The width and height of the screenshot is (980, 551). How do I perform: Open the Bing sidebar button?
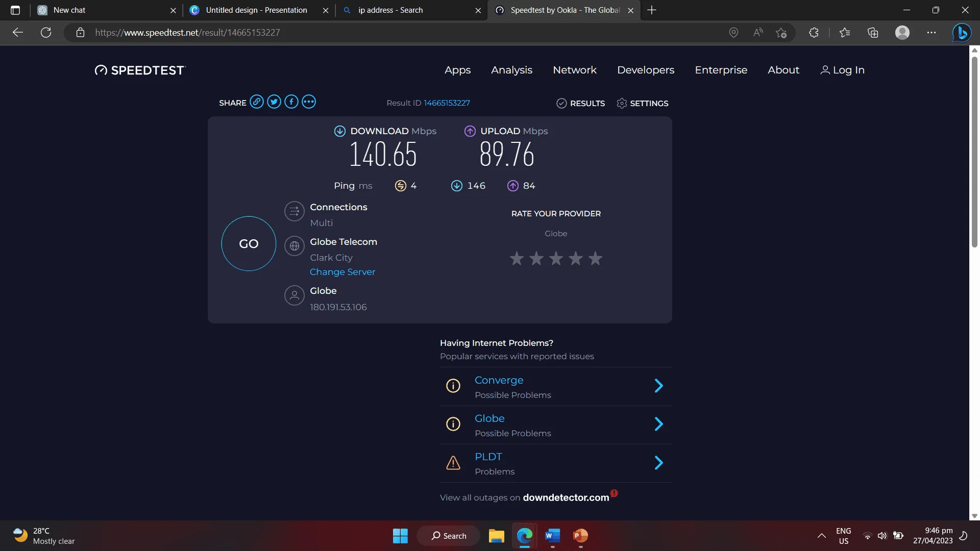(x=962, y=33)
